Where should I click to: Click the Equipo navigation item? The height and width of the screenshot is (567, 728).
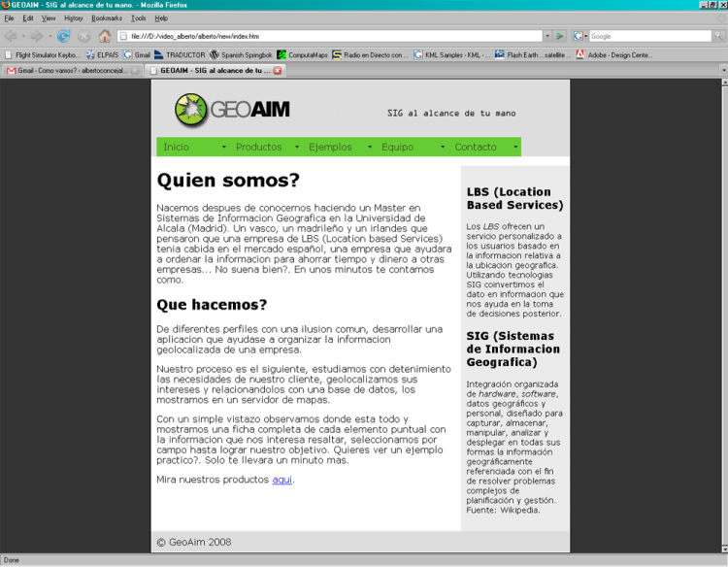coord(397,148)
